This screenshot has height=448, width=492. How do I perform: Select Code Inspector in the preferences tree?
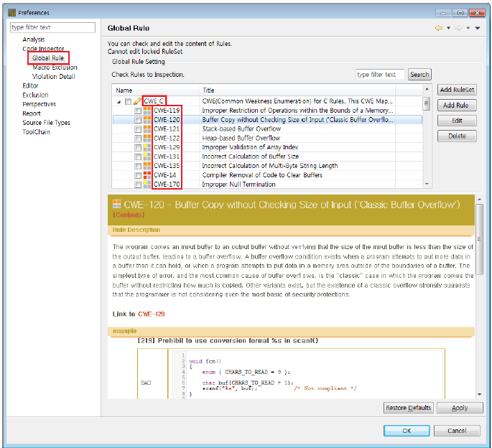point(43,49)
